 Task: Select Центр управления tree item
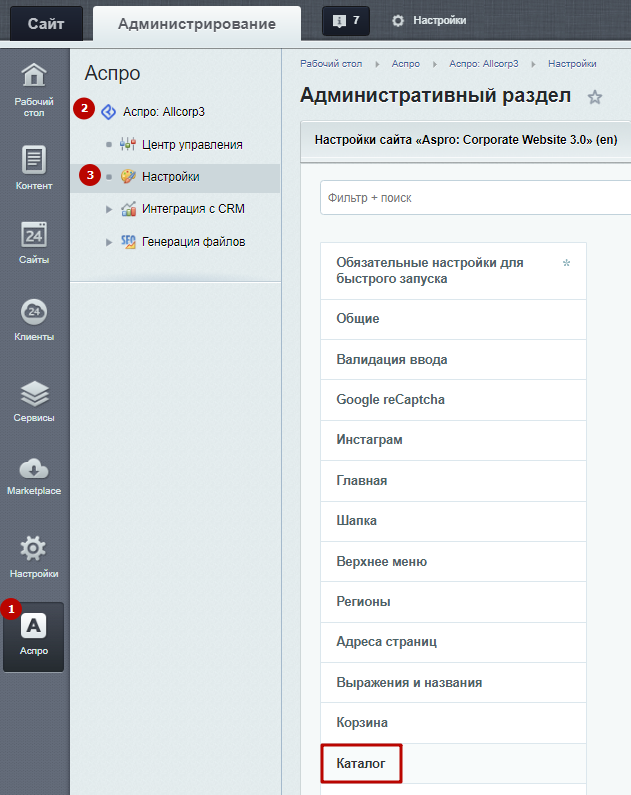[192, 144]
